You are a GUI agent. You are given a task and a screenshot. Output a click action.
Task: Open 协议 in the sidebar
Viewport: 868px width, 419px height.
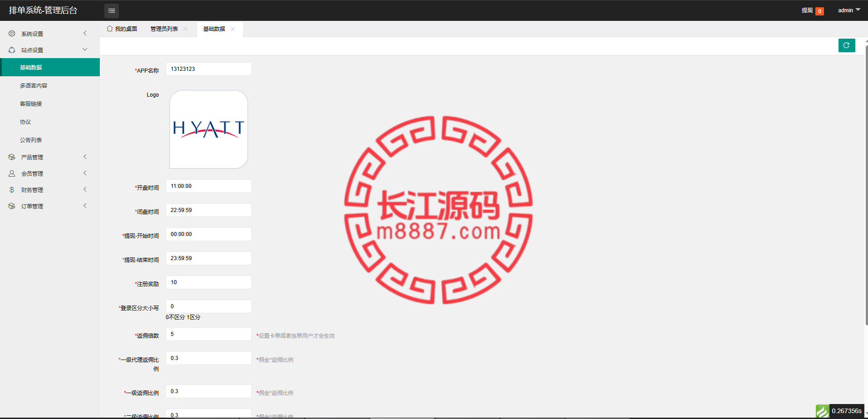point(50,122)
